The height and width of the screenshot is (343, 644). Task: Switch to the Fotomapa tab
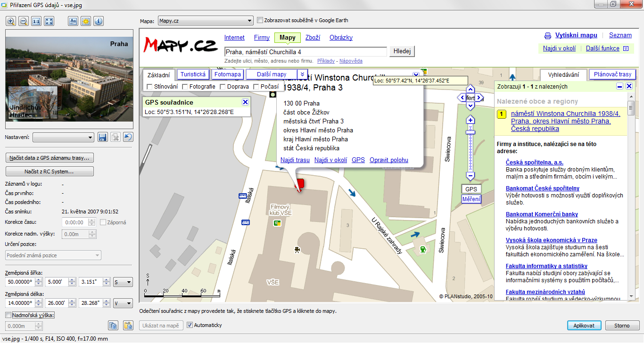[x=228, y=74]
